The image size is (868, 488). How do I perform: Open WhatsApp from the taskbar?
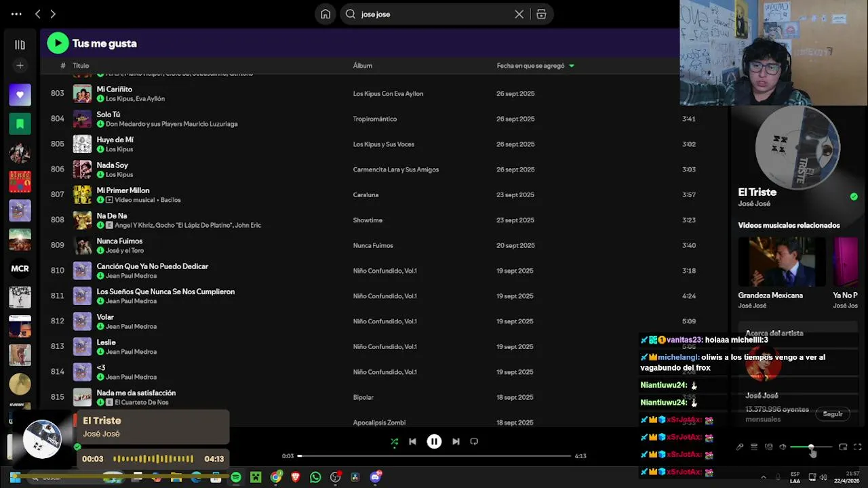tap(315, 478)
